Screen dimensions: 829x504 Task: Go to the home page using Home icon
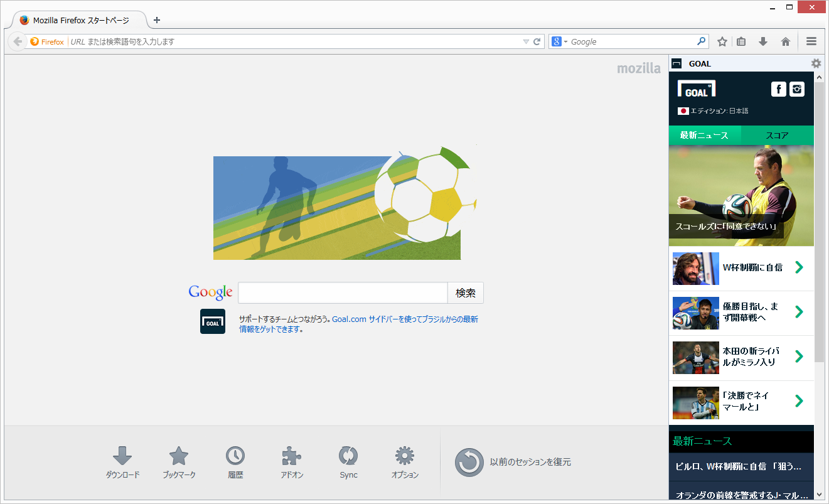click(785, 41)
